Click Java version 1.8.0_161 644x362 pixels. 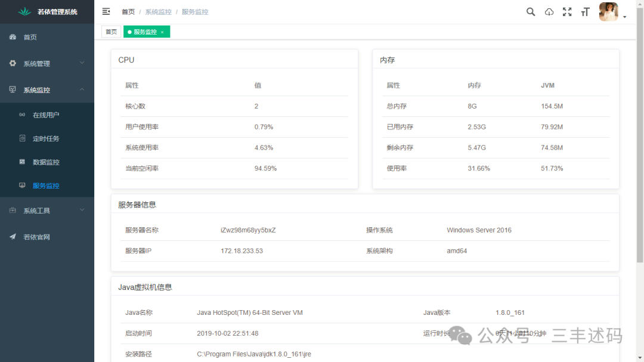pyautogui.click(x=510, y=313)
